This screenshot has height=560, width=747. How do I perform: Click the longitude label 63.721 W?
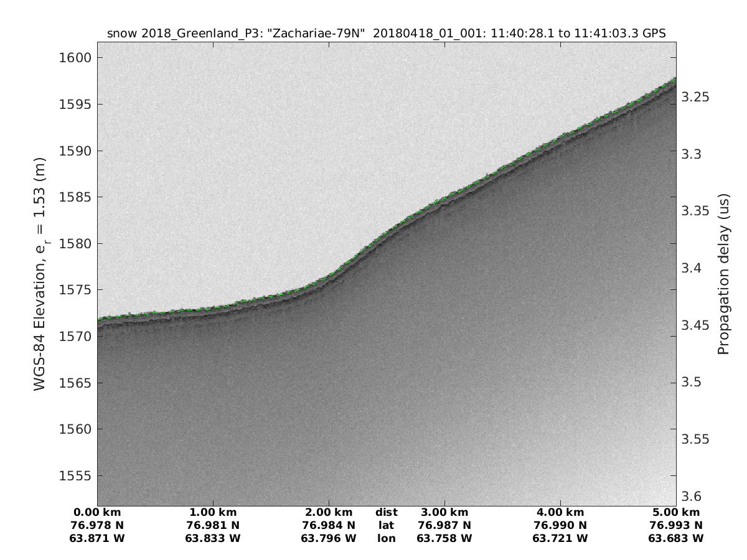click(x=560, y=538)
